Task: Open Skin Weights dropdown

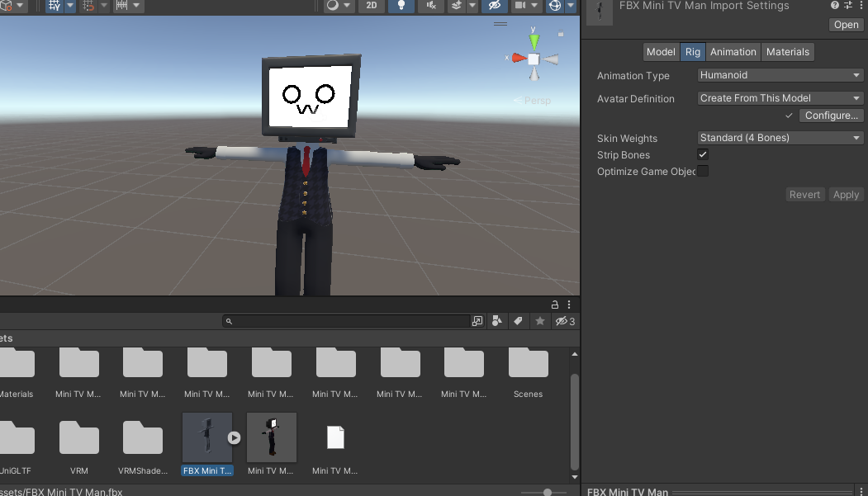Action: tap(780, 138)
